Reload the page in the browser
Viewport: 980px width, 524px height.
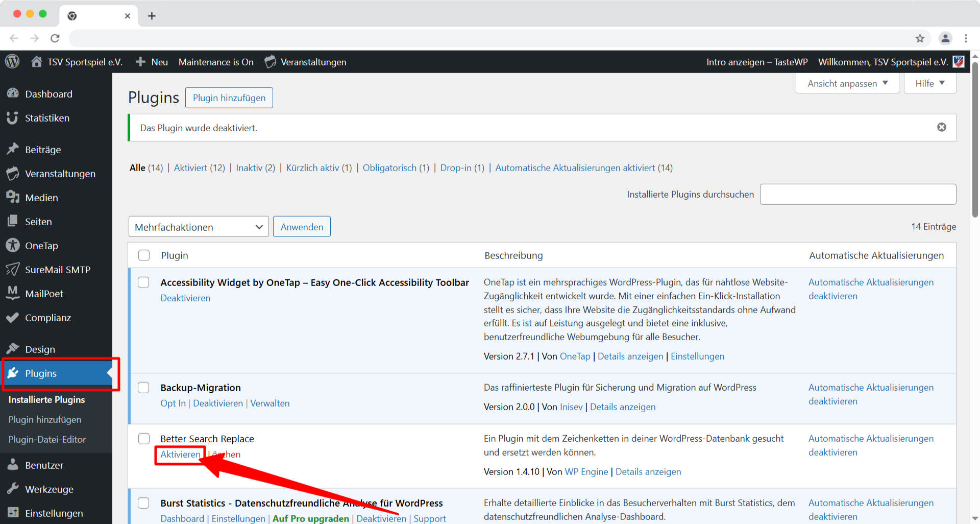point(55,38)
